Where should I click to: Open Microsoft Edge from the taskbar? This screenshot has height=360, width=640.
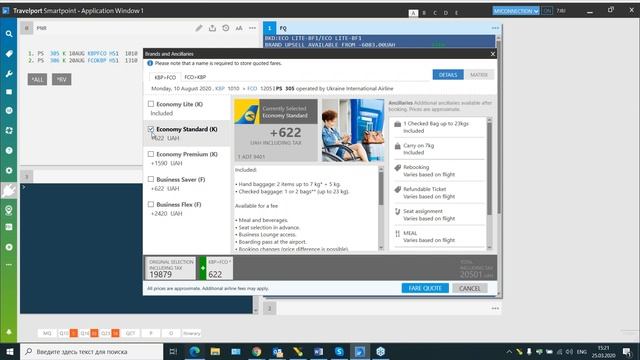point(195,351)
